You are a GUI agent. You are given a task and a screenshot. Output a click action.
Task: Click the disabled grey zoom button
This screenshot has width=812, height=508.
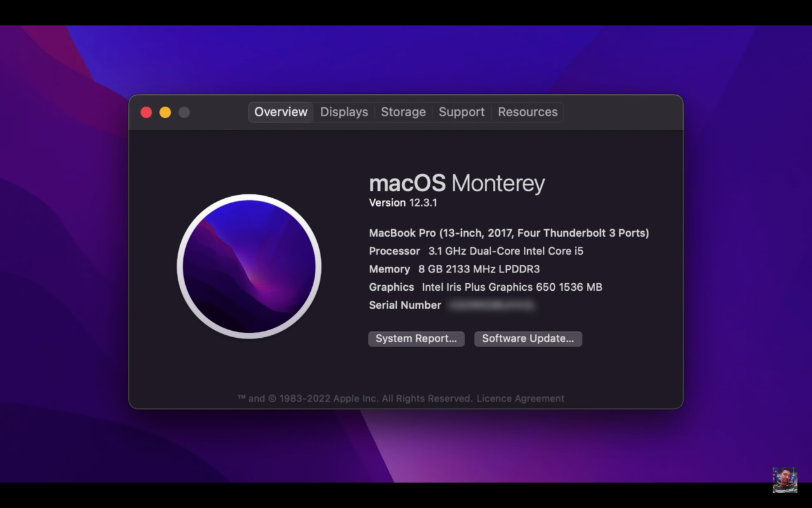click(x=184, y=112)
